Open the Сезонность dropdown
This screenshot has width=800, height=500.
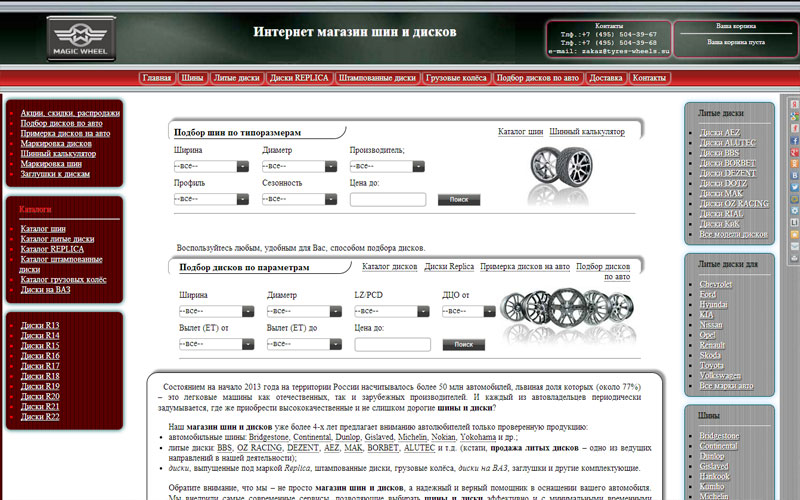pos(299,199)
